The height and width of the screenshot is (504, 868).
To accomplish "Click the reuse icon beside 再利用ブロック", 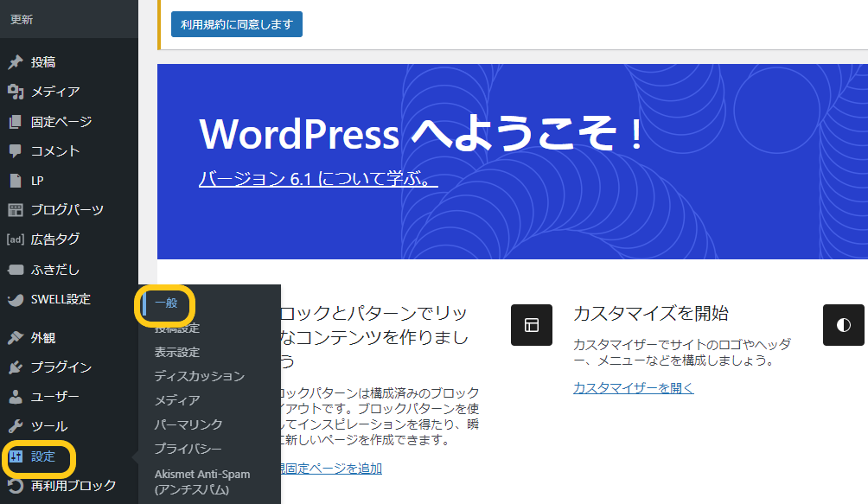I will tap(16, 486).
